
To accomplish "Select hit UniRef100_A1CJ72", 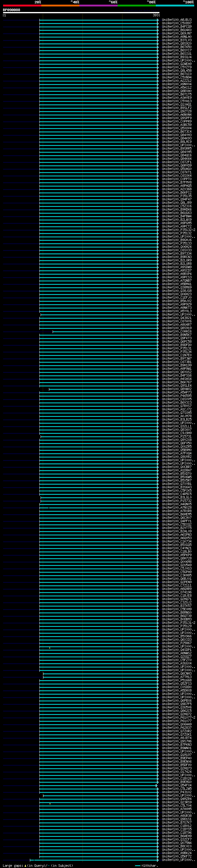I will [177, 410].
